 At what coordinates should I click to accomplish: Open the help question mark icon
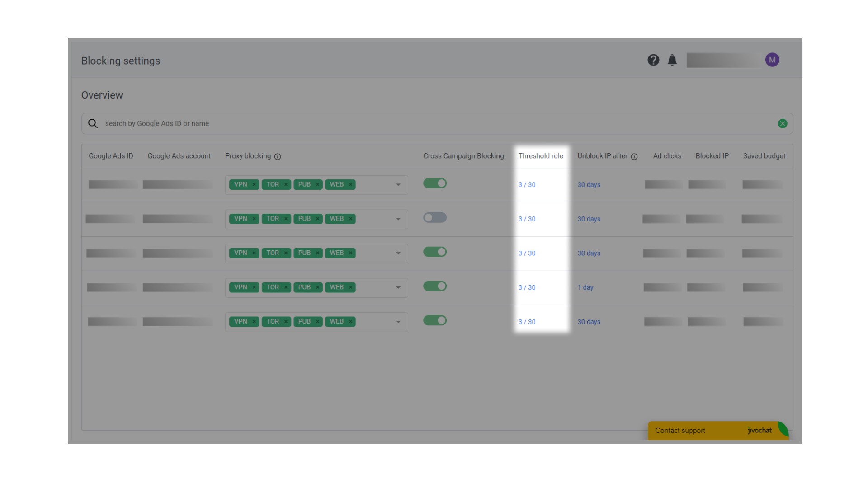[x=653, y=60]
